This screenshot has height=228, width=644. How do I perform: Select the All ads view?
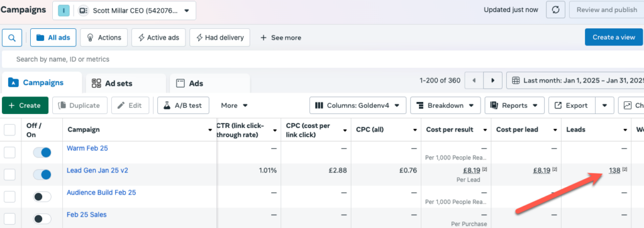[53, 37]
